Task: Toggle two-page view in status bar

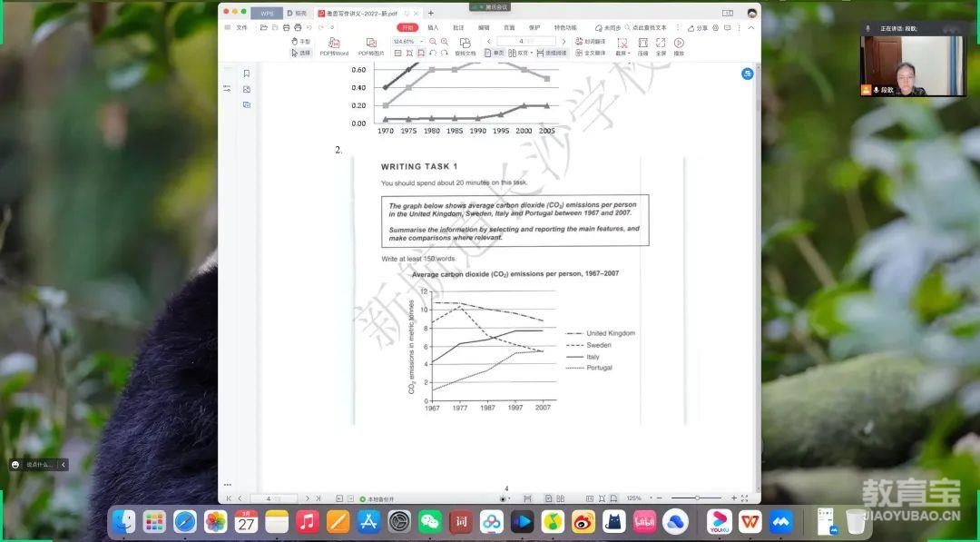Action: coord(560,498)
